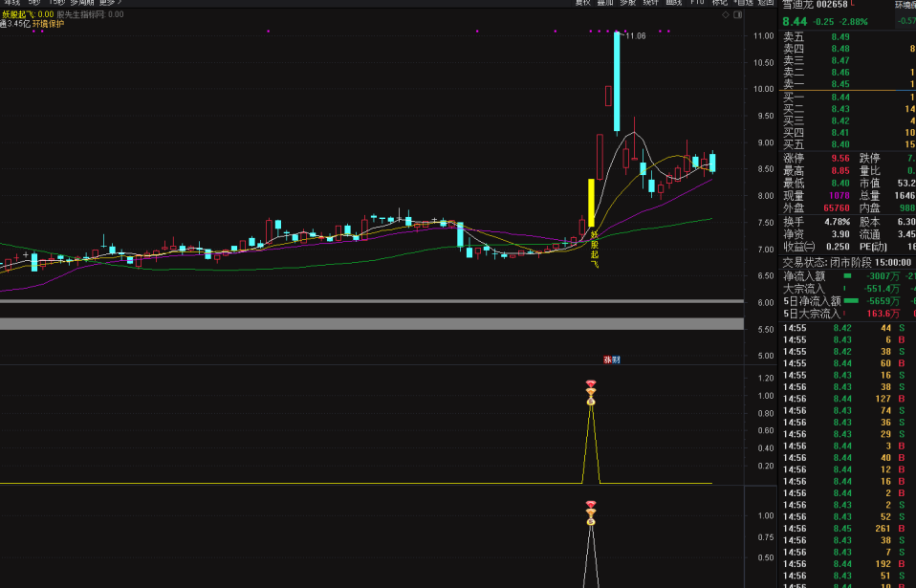Image resolution: width=916 pixels, height=588 pixels.
Task: Switch to the 15秒 period tab
Action: point(56,2)
